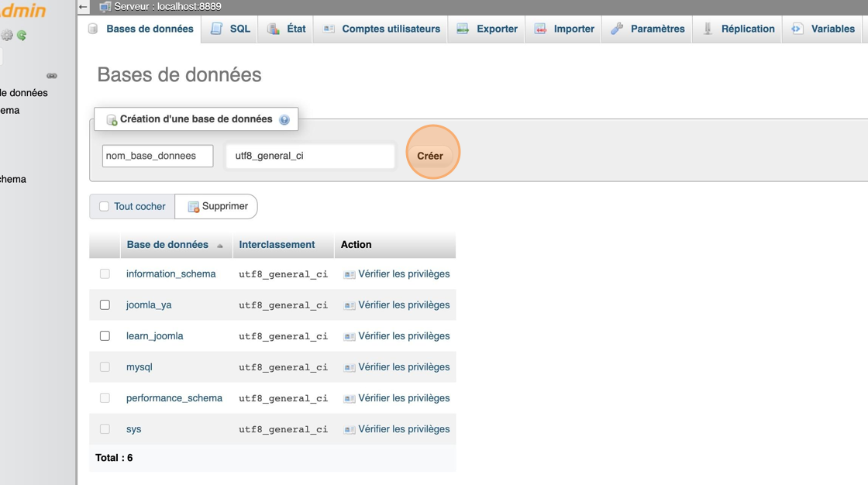Viewport: 868px width, 485px height.
Task: Select the Exporter icon in the top bar
Action: point(463,29)
